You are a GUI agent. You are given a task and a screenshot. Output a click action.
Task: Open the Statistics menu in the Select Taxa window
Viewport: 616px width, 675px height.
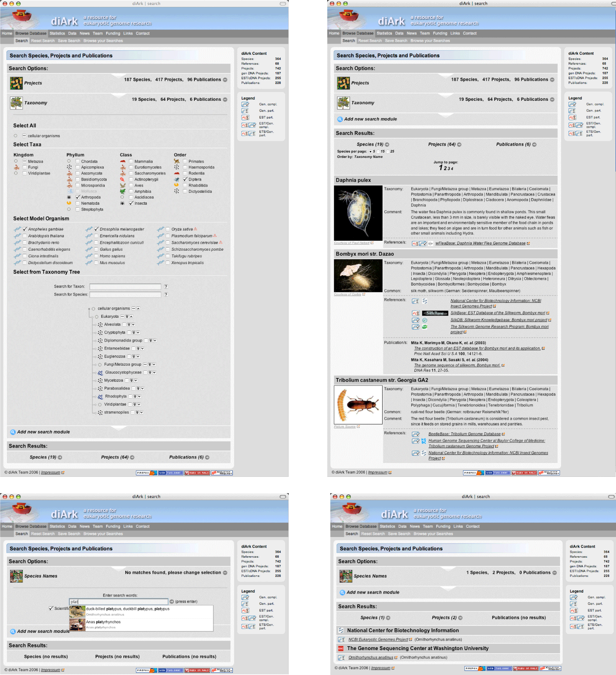[x=57, y=33]
